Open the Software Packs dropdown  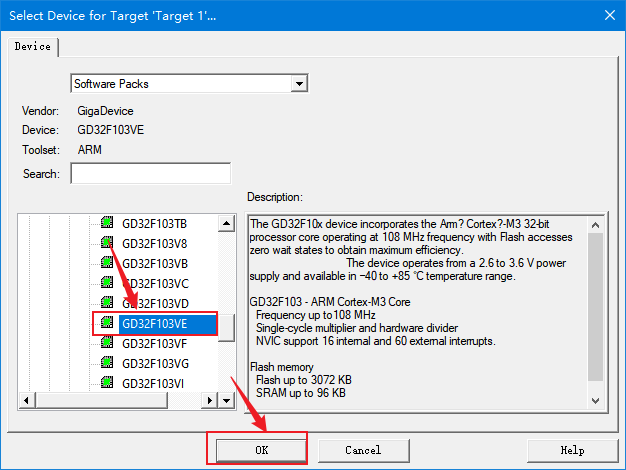pyautogui.click(x=299, y=84)
